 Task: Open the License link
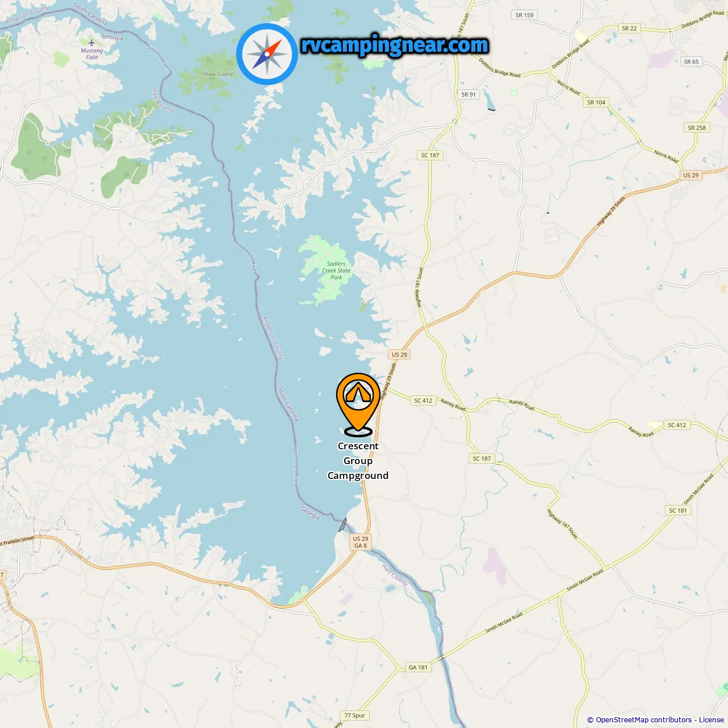pyautogui.click(x=712, y=720)
